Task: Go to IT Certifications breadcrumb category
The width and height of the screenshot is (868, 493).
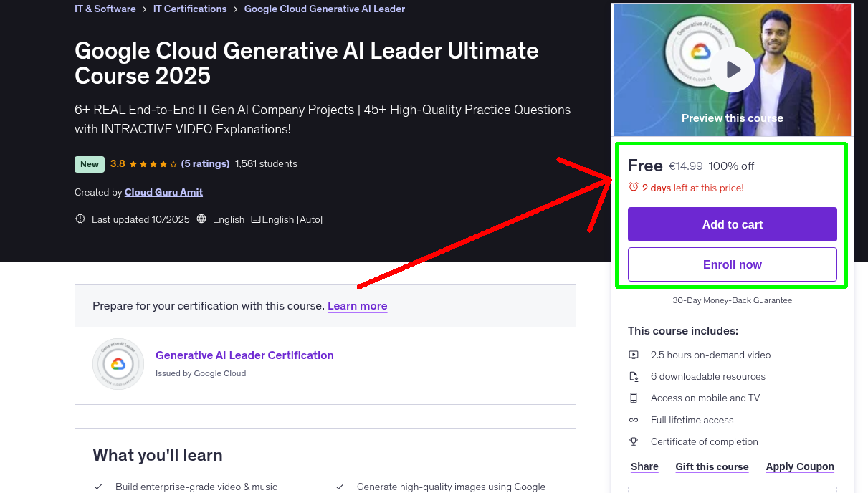Action: [x=190, y=9]
